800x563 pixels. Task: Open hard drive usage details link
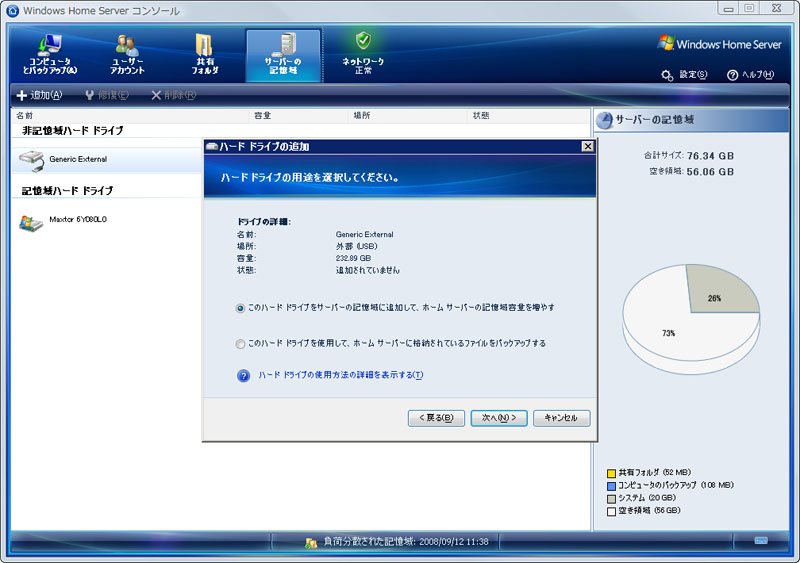(x=340, y=375)
